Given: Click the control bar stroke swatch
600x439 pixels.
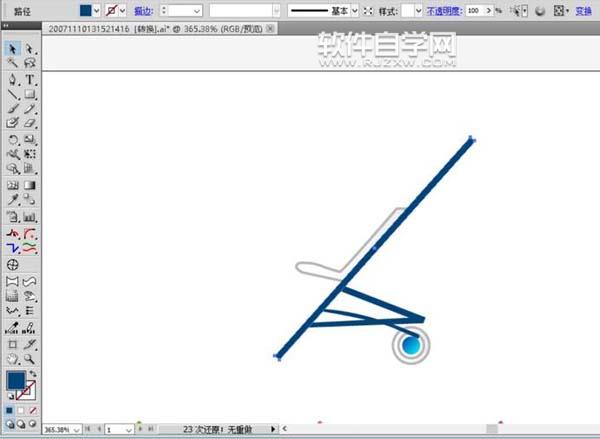Looking at the screenshot, I should [x=111, y=11].
